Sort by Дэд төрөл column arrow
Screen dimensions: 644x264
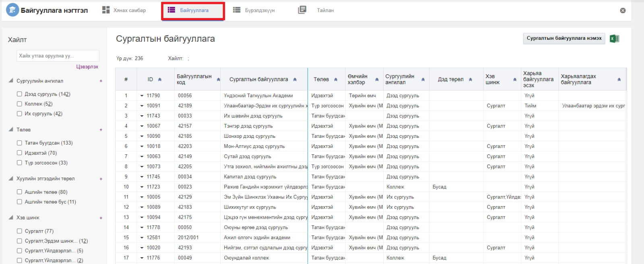coord(471,80)
